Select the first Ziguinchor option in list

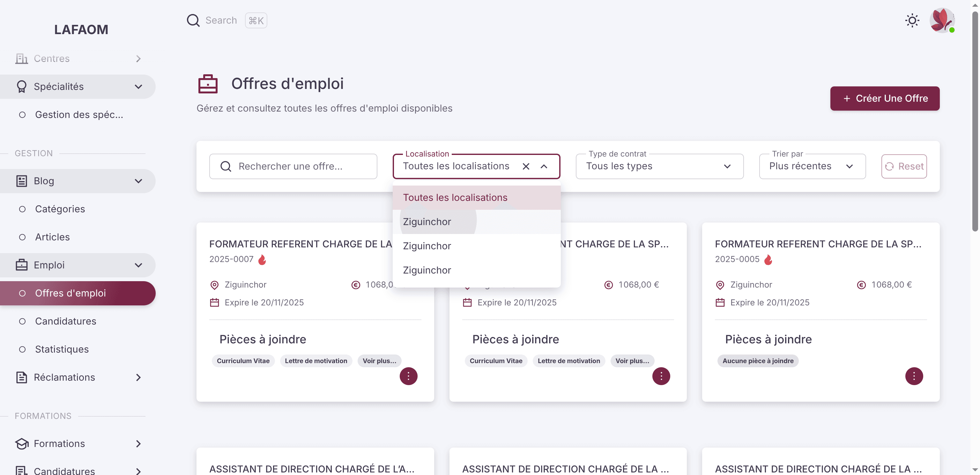tap(476, 222)
